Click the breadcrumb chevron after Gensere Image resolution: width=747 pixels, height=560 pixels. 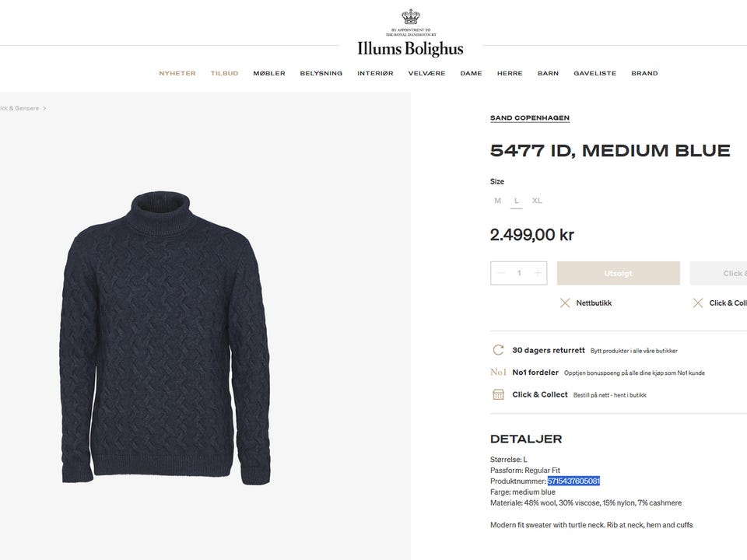(45, 108)
